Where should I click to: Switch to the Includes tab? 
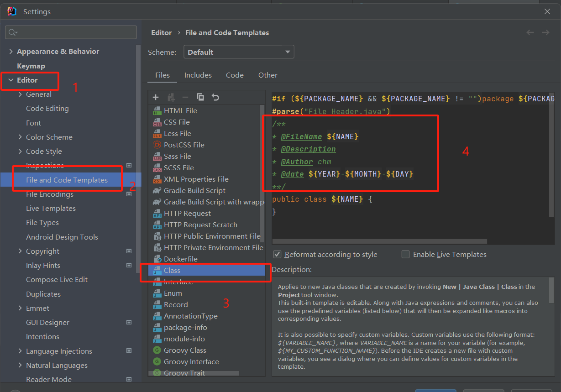[198, 75]
